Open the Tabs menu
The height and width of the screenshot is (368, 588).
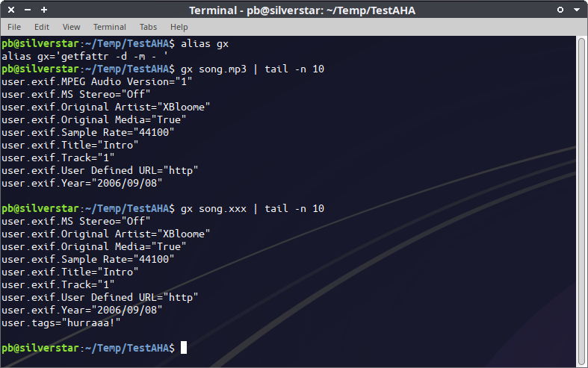pyautogui.click(x=148, y=27)
